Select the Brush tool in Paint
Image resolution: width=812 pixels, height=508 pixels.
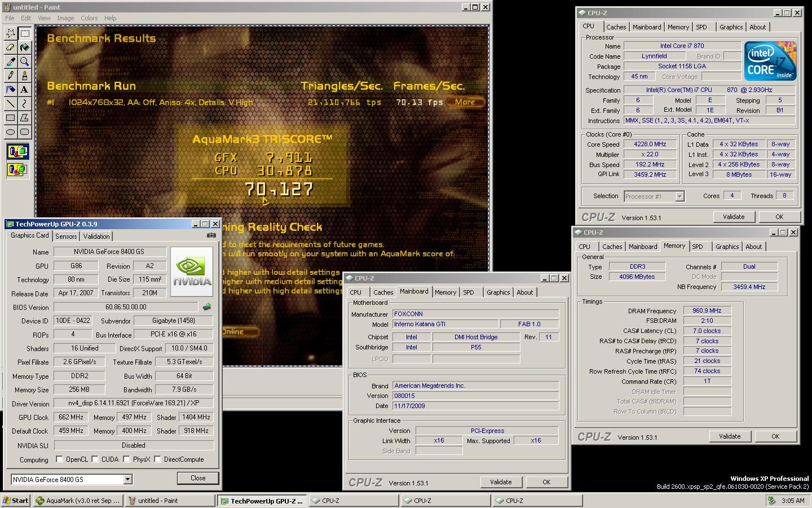(x=25, y=76)
